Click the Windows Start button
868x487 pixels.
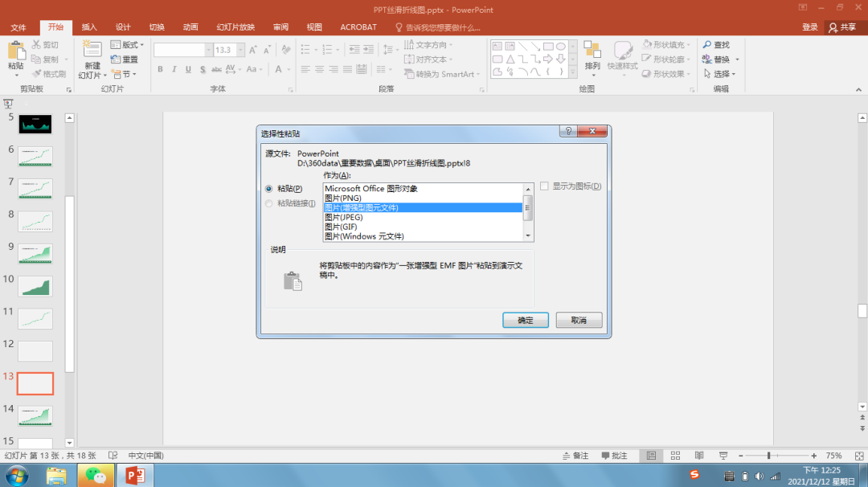click(17, 476)
